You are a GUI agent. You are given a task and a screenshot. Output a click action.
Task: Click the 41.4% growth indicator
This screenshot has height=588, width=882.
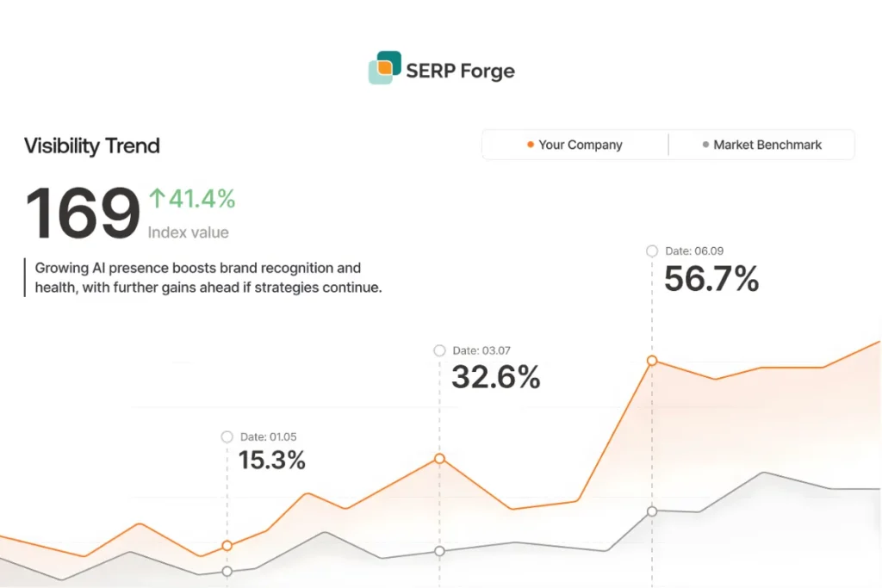[x=202, y=199]
